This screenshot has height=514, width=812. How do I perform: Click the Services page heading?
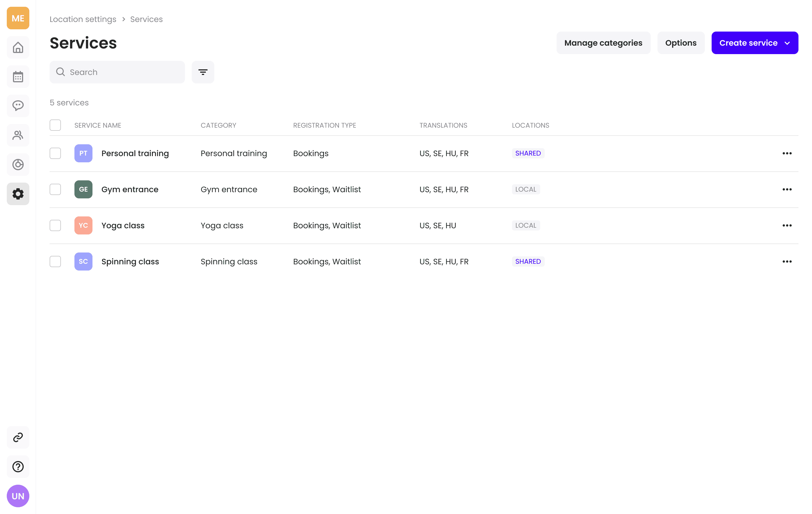[83, 43]
